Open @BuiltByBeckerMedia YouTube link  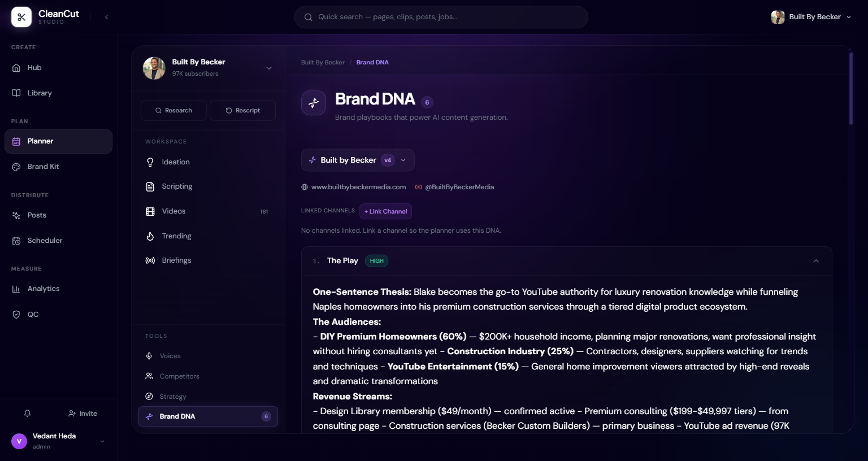pos(459,187)
